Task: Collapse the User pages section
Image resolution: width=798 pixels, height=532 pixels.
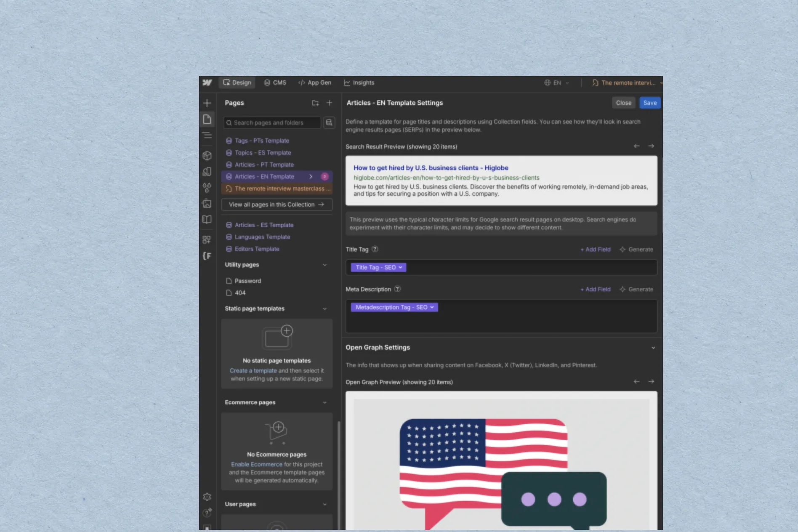Action: (325, 504)
